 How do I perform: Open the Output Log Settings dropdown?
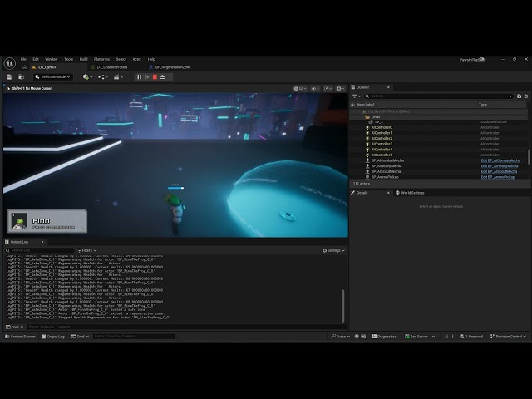click(x=333, y=250)
